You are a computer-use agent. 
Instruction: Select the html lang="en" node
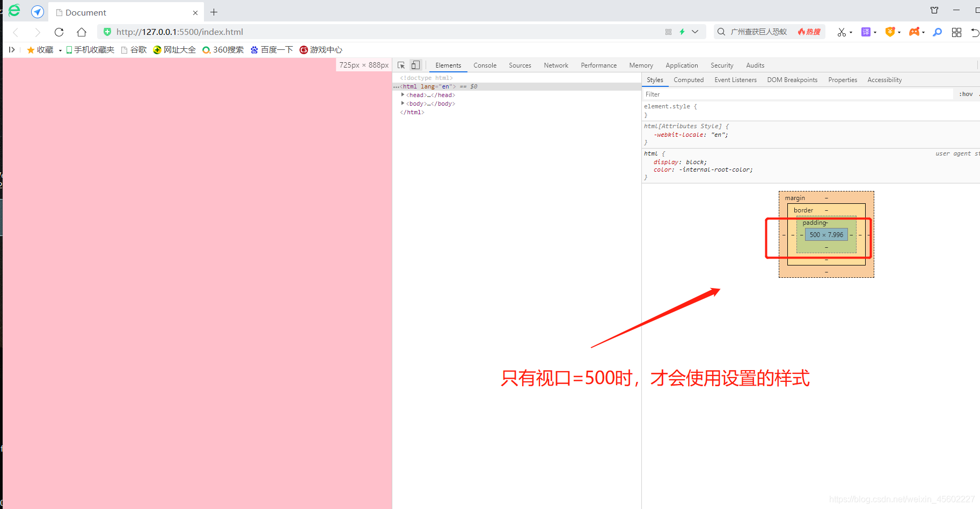[x=517, y=86]
